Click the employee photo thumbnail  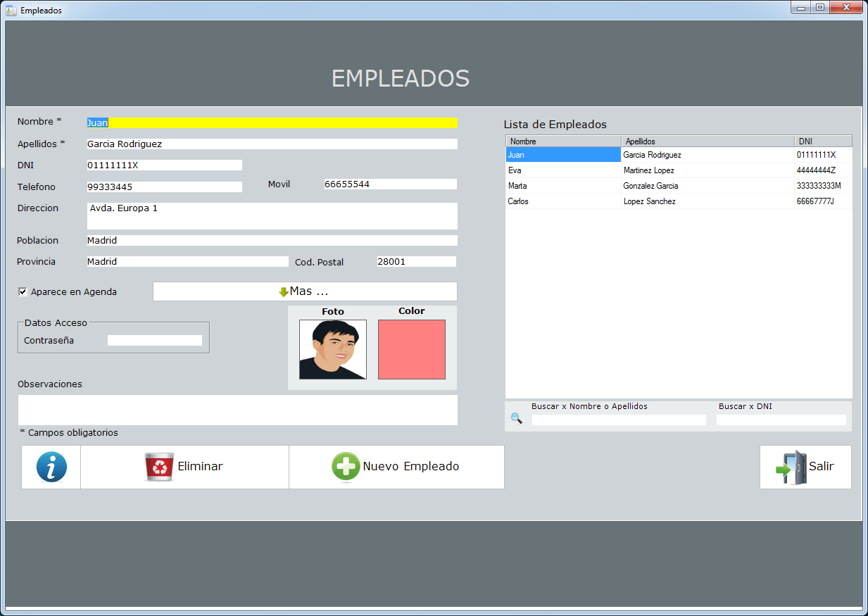[x=333, y=349]
